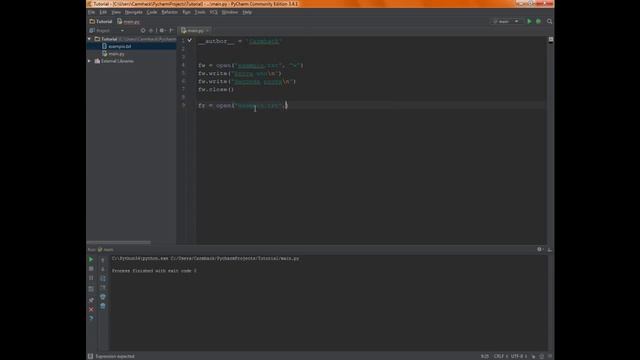Collapse the Tutorial project folder
This screenshot has height=360, width=640.
(x=89, y=39)
